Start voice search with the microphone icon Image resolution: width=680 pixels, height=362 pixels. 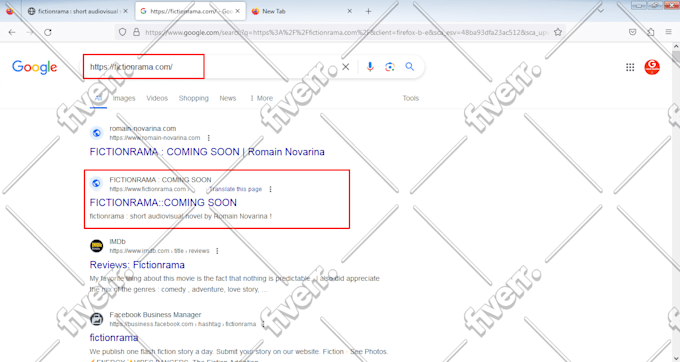pyautogui.click(x=370, y=67)
